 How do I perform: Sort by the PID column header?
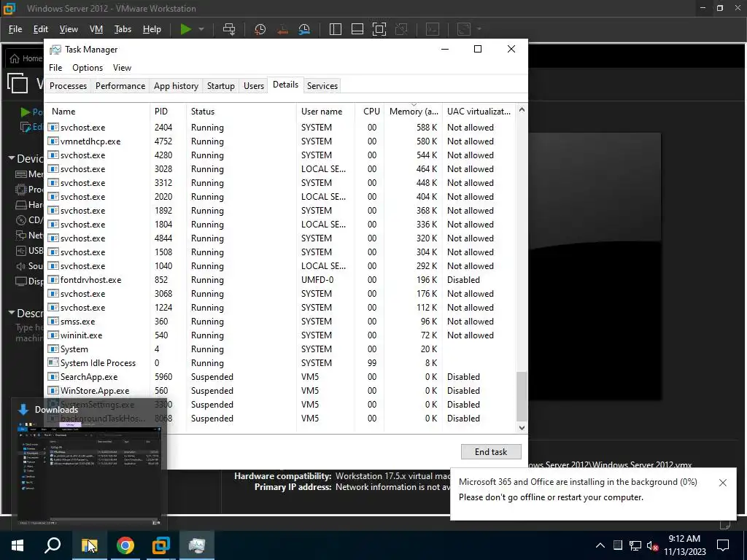pyautogui.click(x=169, y=112)
